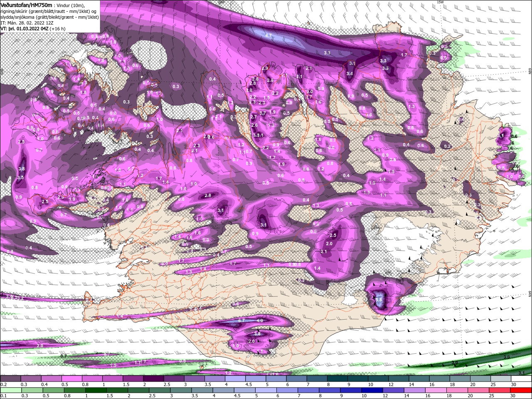Click the '15W' longitude label at the top

(441, 2)
